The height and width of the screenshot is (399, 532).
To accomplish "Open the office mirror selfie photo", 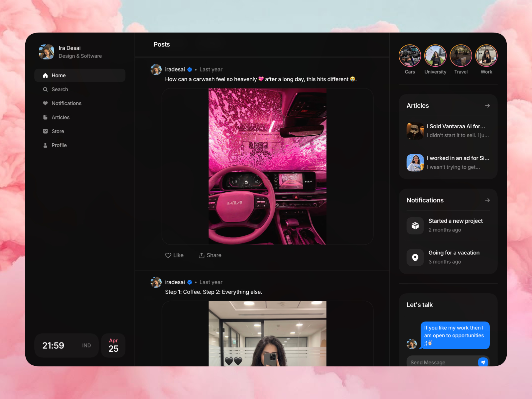I will (267, 334).
